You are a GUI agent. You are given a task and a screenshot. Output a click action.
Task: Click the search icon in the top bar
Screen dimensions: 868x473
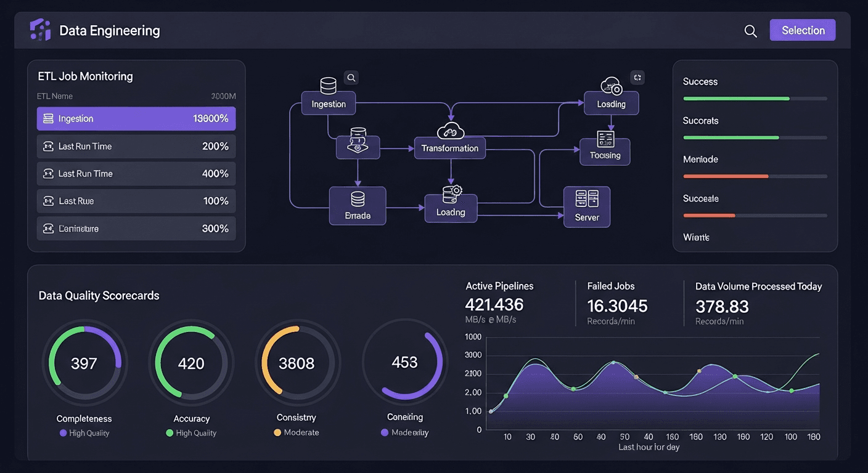coord(750,30)
